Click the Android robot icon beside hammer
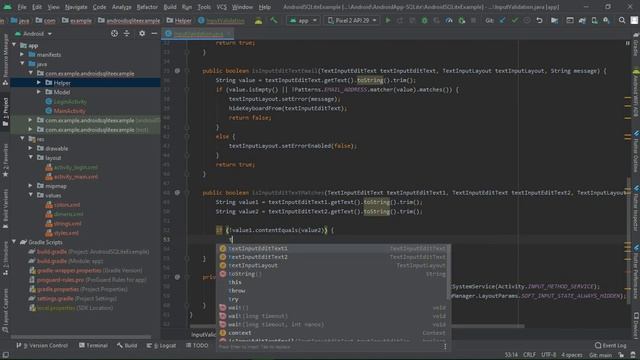Viewport: 640px width, 360px height. 258,20
